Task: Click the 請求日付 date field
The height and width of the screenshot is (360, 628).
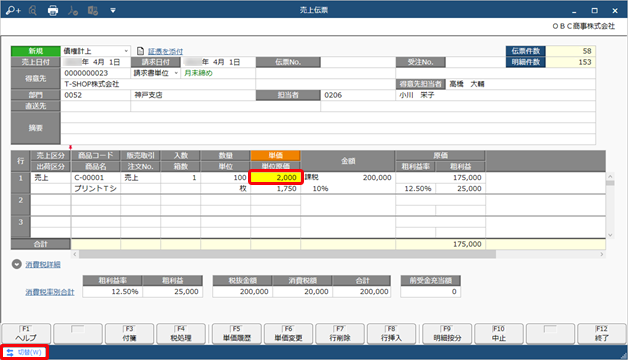Action: 219,62
